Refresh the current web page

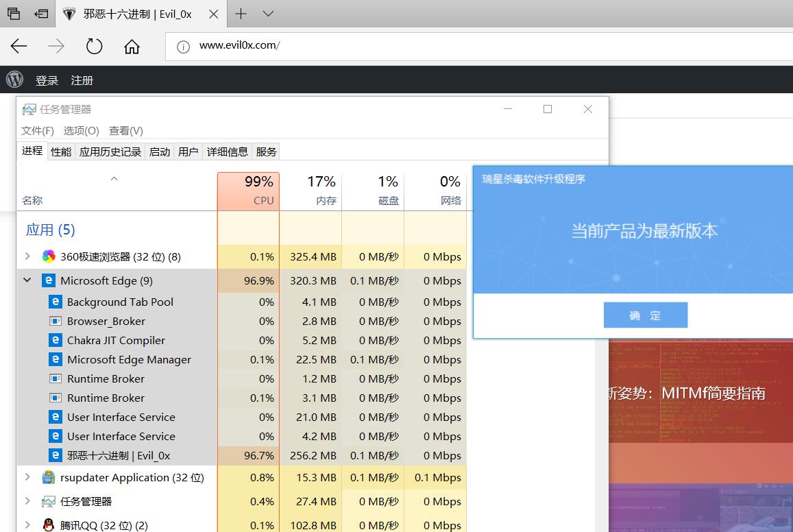(94, 46)
